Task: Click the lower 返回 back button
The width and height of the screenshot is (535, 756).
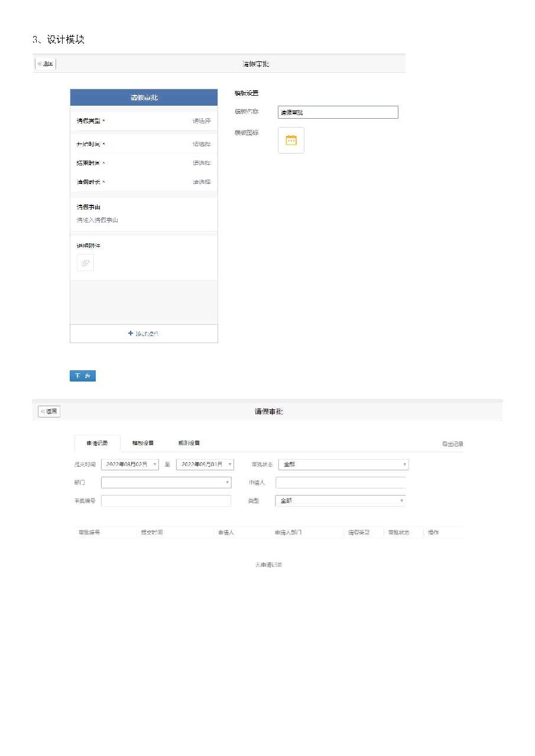Action: click(49, 412)
